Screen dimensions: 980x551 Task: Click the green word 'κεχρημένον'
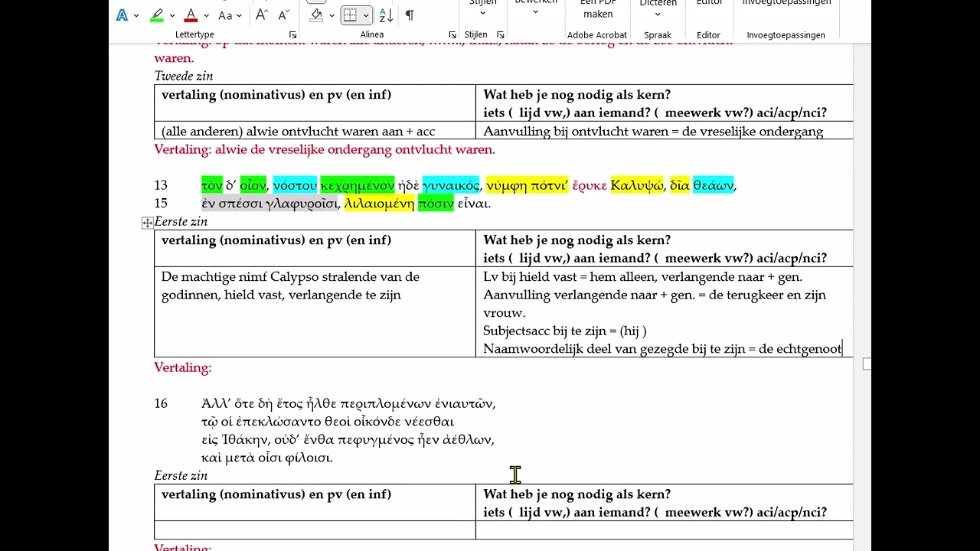(x=358, y=185)
